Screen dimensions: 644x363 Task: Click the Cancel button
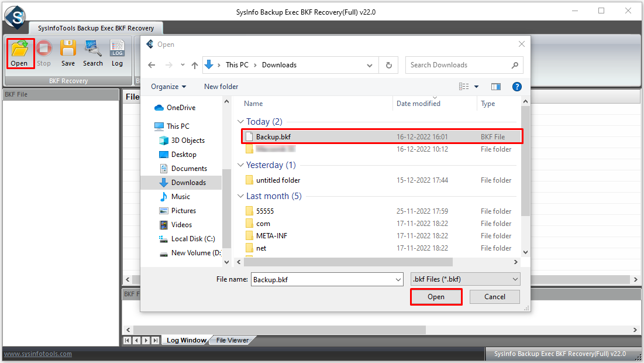click(494, 297)
